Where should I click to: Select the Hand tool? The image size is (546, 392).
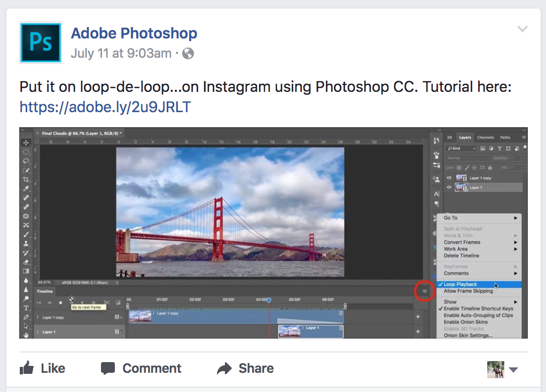26,335
